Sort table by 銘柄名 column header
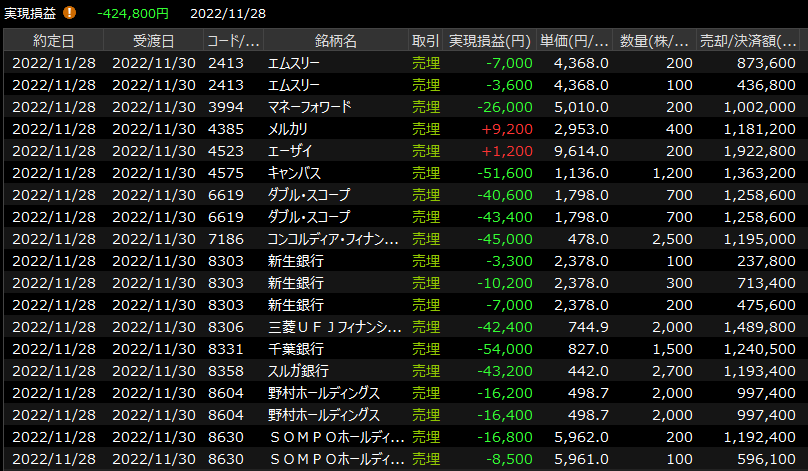Screen dimensions: 808x471 335,41
